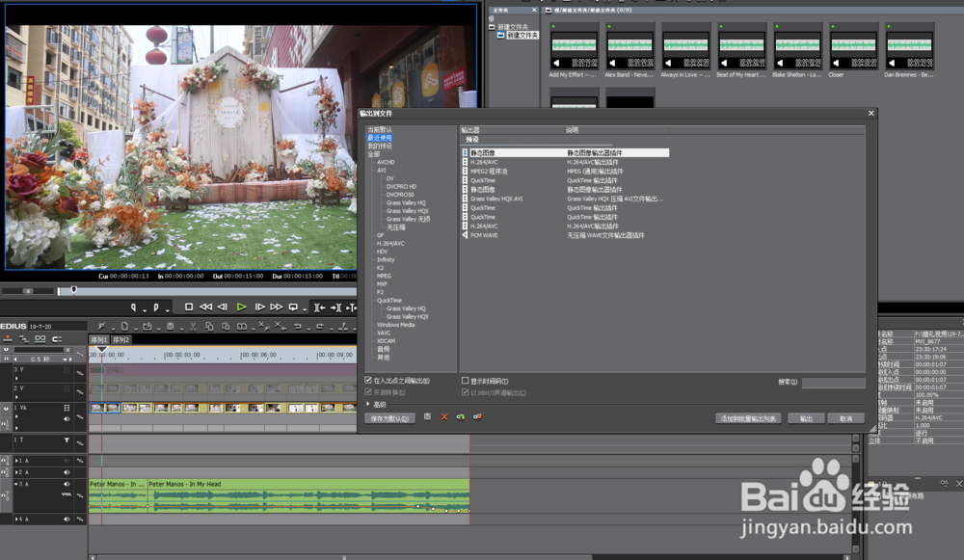This screenshot has height=560, width=964.
Task: Click the Fast Forward double-arrow button
Action: [276, 307]
